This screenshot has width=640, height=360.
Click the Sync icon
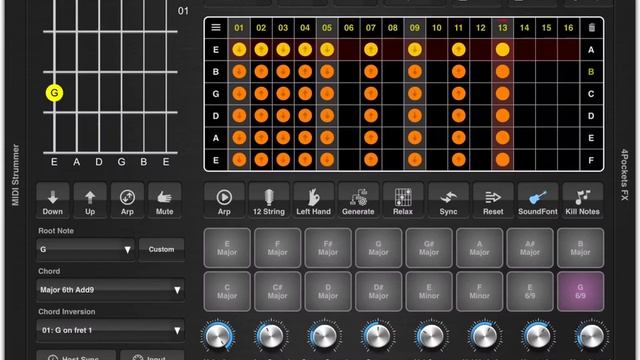click(448, 201)
